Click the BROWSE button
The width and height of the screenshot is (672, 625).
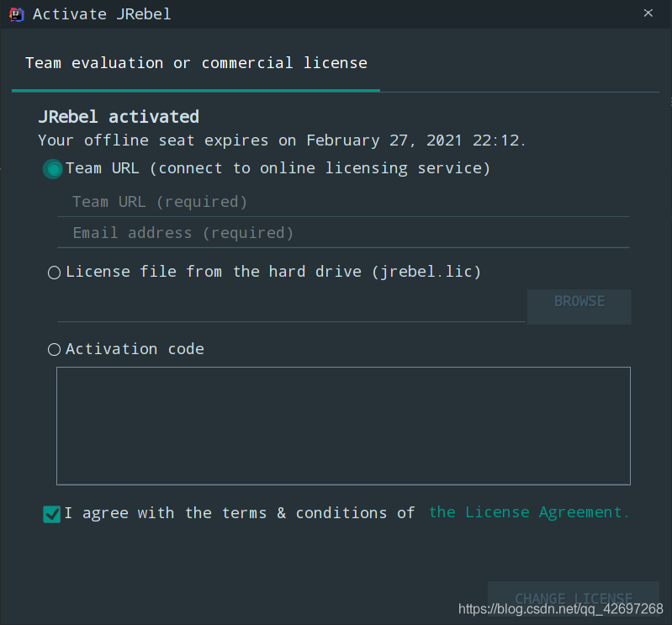tap(579, 306)
